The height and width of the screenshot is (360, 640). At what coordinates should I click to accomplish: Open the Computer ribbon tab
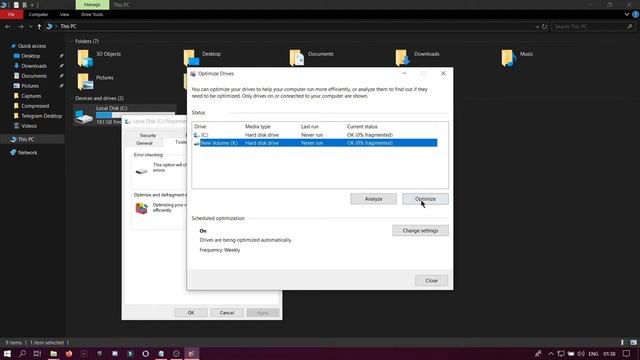pos(38,14)
